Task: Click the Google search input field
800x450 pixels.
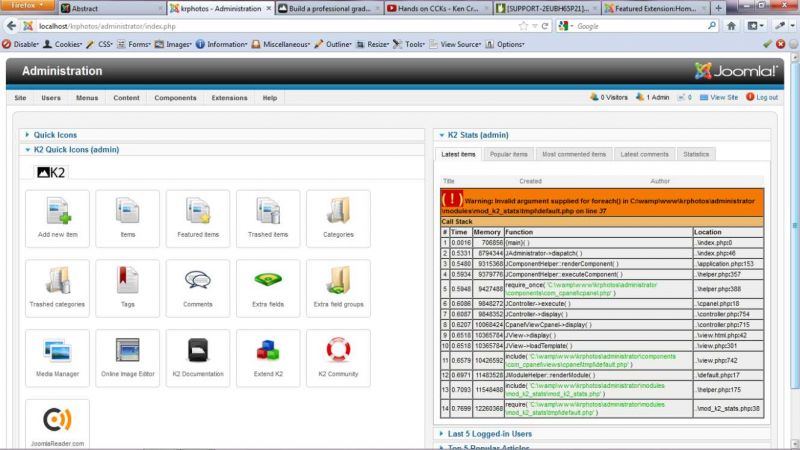Action: point(640,26)
